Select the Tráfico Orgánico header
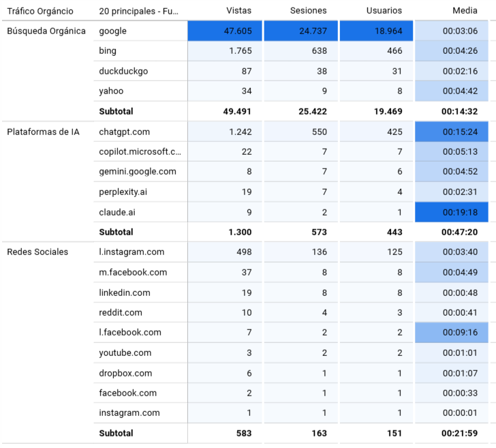496x448 pixels. point(40,11)
